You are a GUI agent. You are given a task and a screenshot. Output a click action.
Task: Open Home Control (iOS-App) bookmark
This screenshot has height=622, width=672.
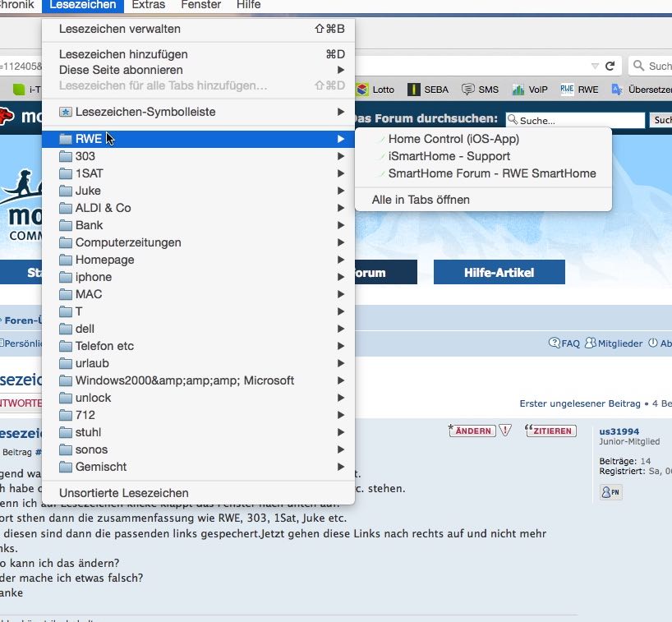[483, 139]
